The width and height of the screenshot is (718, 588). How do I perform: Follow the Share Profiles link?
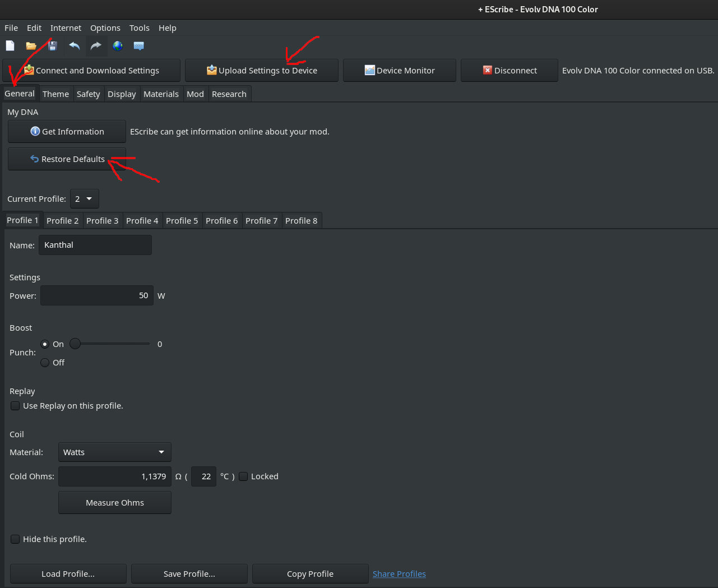pyautogui.click(x=399, y=574)
